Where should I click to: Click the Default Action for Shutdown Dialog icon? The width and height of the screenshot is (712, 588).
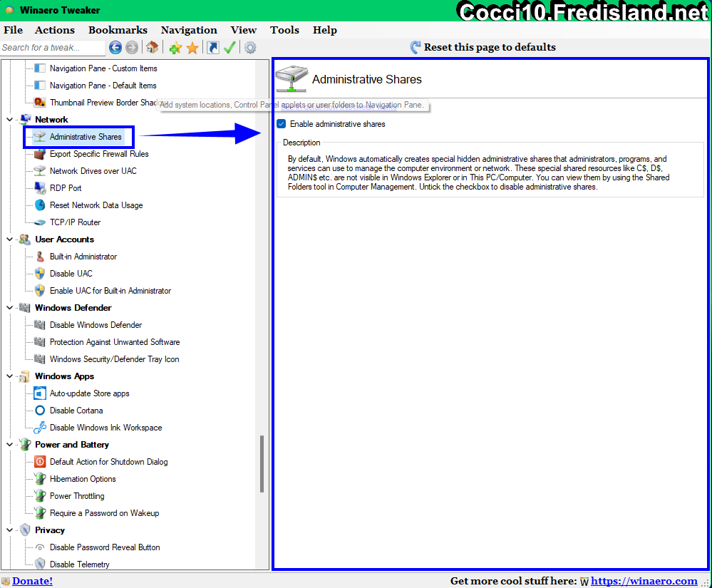coord(40,462)
